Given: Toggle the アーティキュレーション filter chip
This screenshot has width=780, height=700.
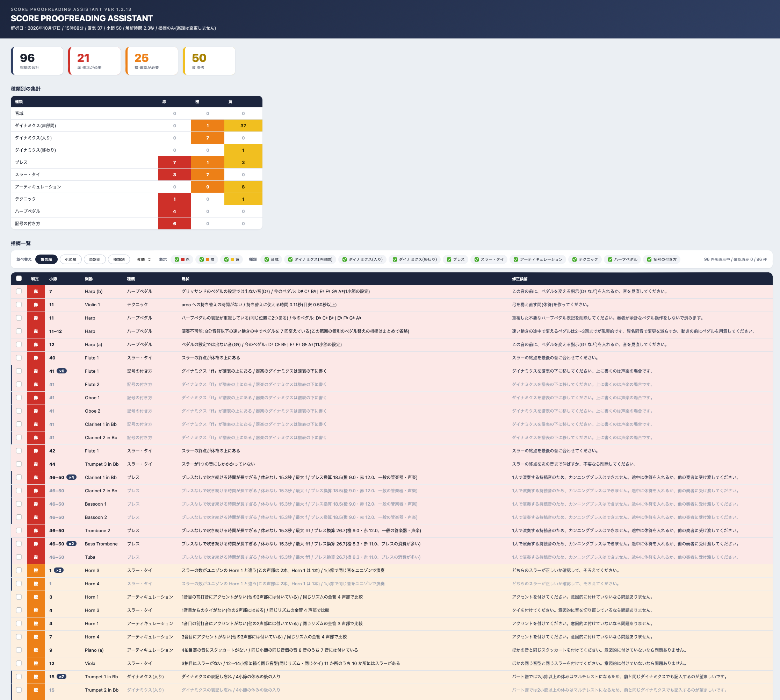Looking at the screenshot, I should pos(538,259).
